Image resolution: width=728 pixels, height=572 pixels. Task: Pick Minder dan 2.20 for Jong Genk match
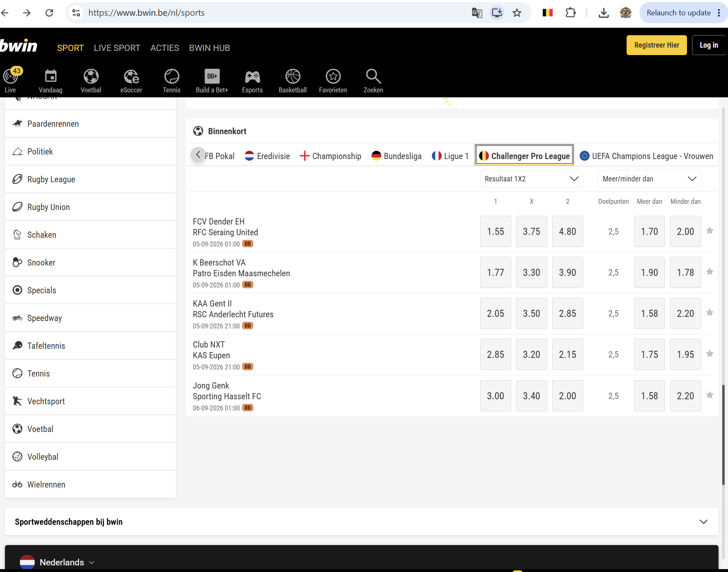point(685,396)
